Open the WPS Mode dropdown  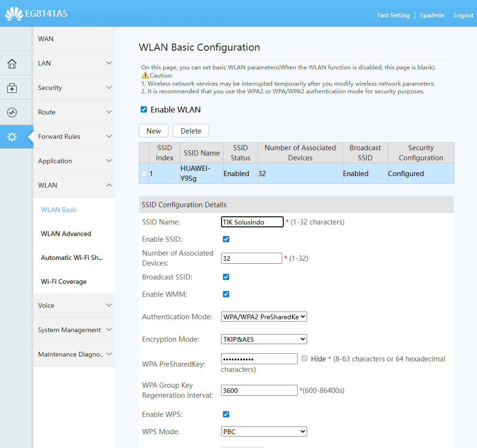pyautogui.click(x=264, y=432)
